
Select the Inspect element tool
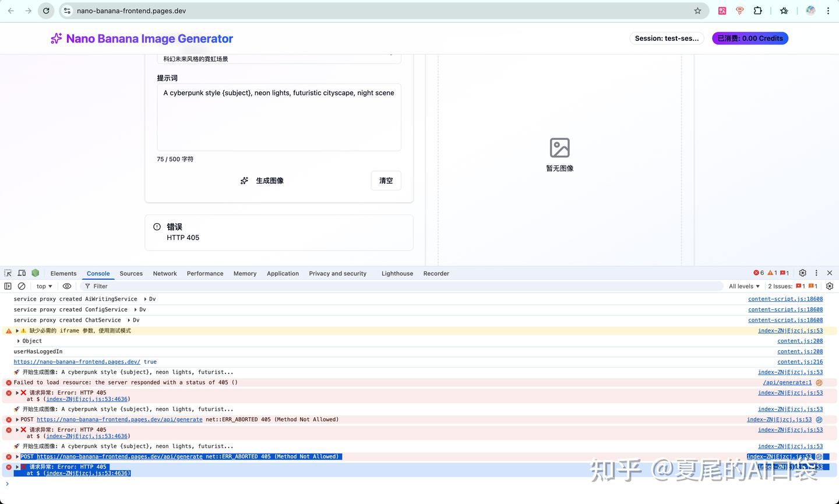coord(8,273)
